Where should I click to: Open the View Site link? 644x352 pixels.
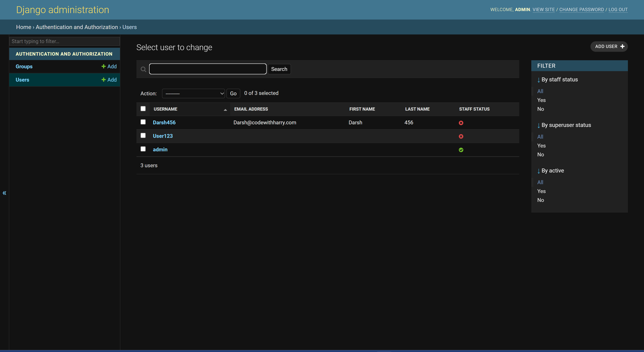coord(544,9)
